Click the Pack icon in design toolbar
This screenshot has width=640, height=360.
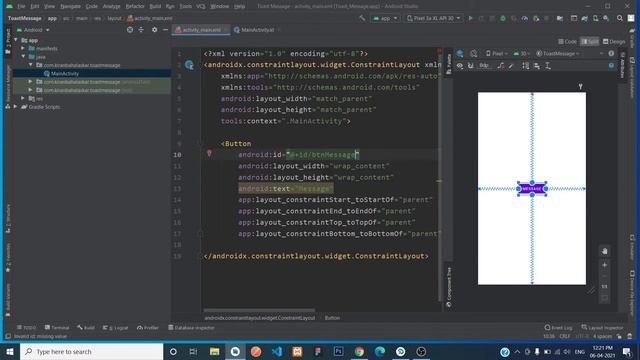526,66
